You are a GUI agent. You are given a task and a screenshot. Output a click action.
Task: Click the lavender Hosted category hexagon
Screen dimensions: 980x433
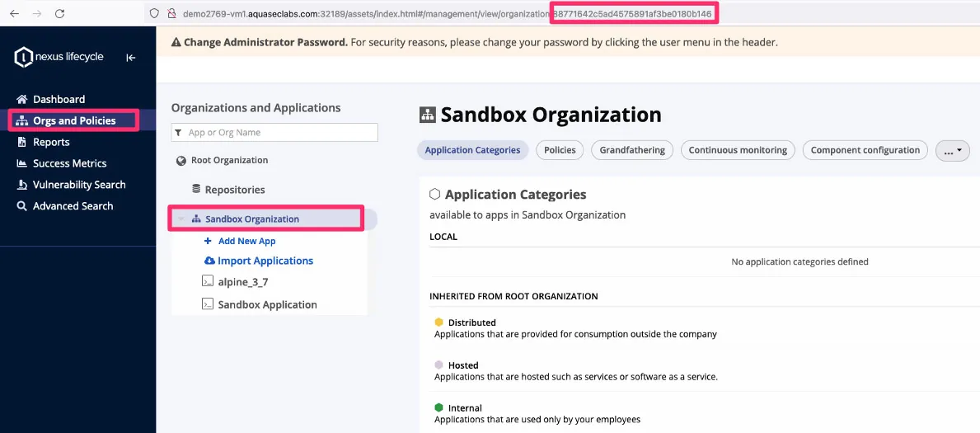point(438,365)
